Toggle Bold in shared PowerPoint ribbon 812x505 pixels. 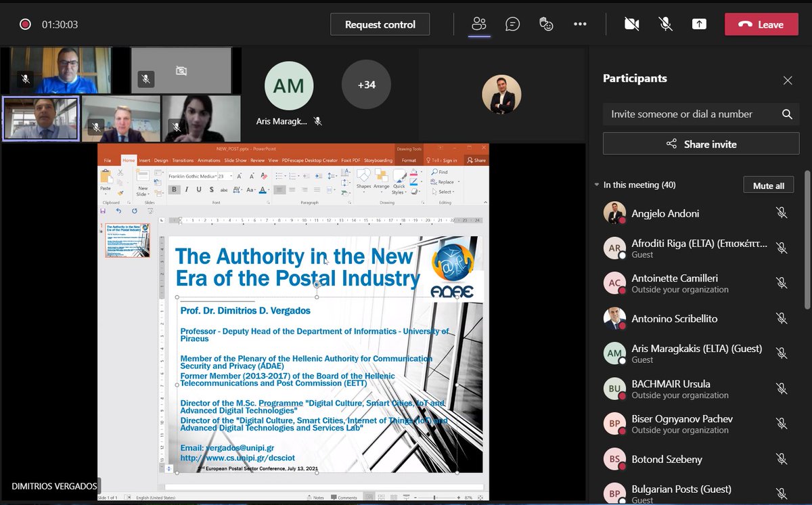[x=174, y=190]
